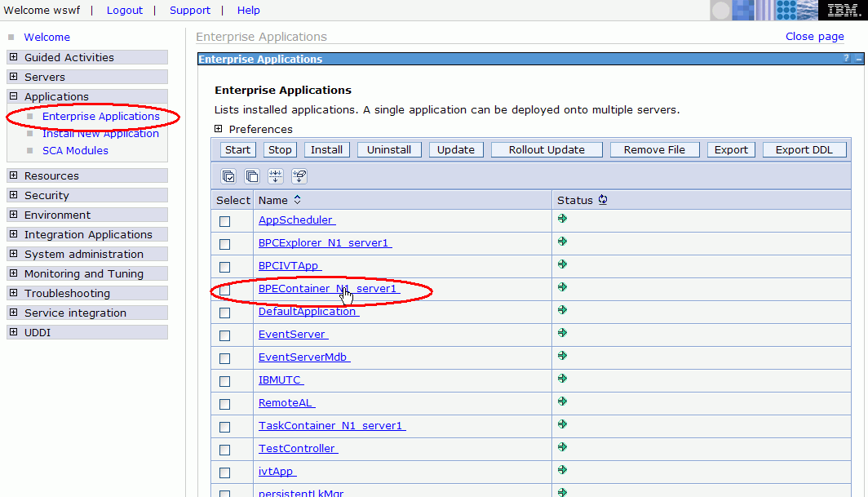Open the Support link in top bar
Image resolution: width=868 pixels, height=497 pixels.
pos(190,10)
